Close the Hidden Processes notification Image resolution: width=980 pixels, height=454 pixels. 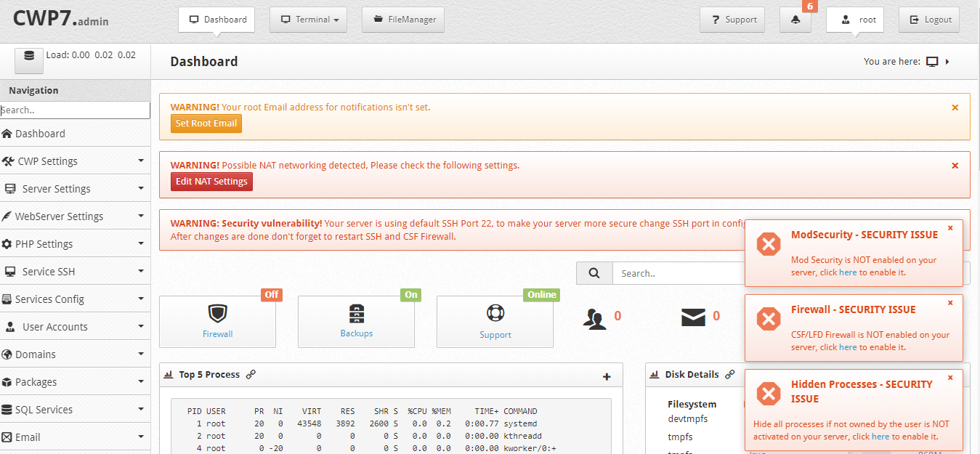pos(950,378)
